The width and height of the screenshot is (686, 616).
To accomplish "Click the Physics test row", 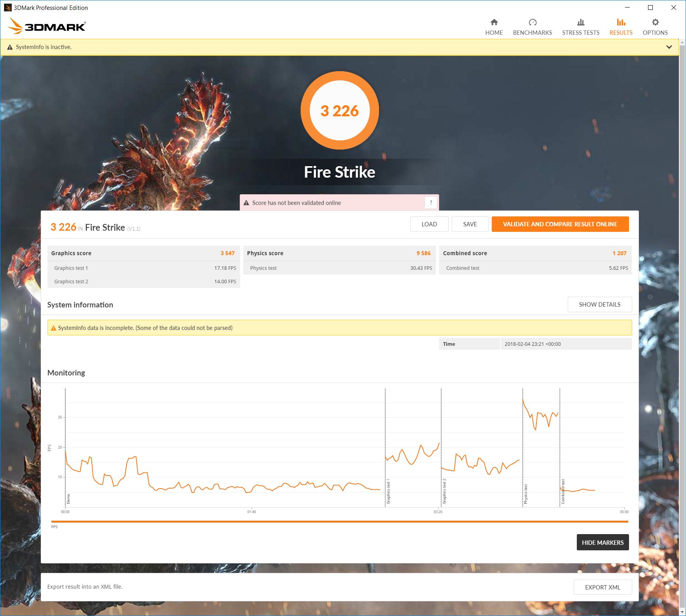I will (x=339, y=268).
